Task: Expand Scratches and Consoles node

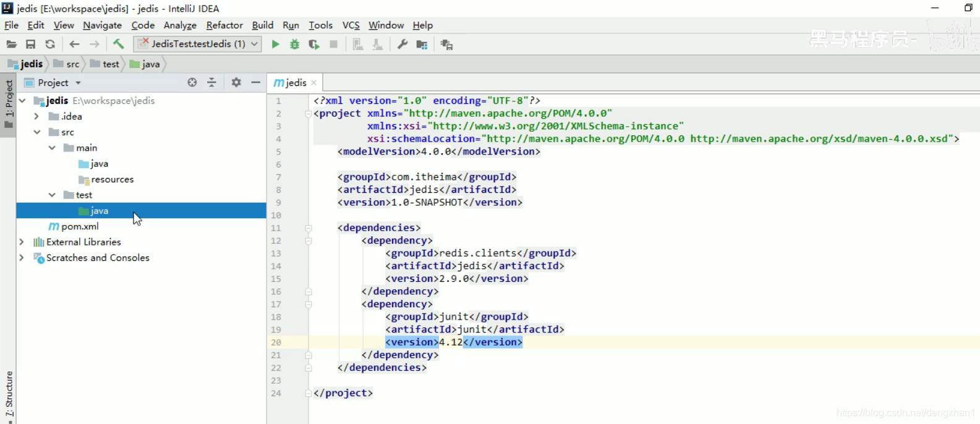Action: click(22, 258)
